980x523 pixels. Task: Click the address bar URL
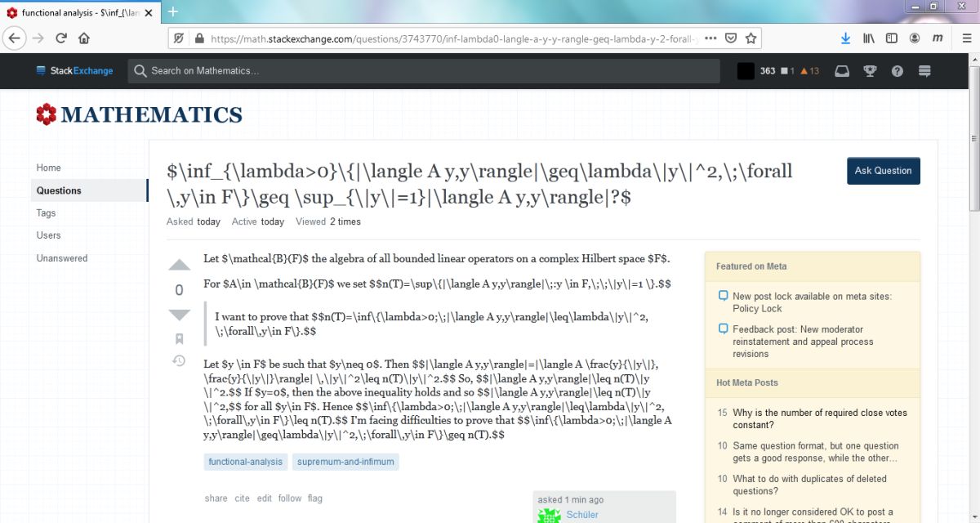point(453,38)
